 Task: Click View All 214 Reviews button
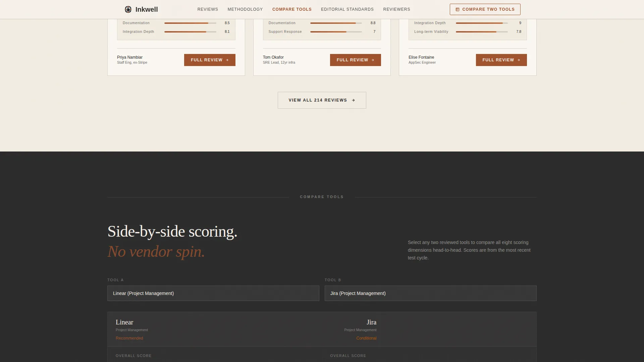tap(322, 100)
